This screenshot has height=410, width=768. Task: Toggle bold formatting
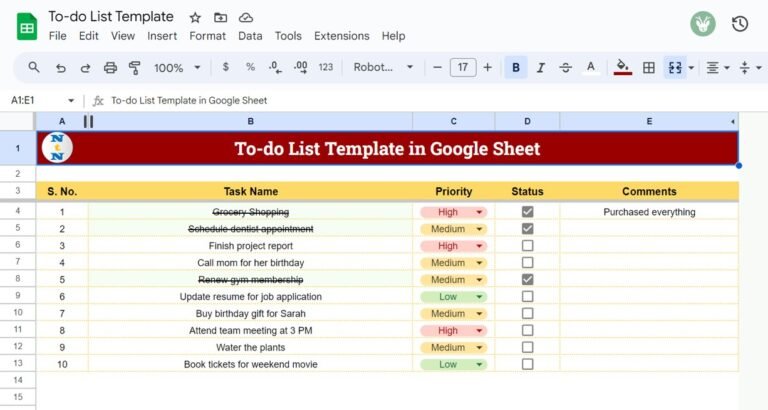click(516, 68)
